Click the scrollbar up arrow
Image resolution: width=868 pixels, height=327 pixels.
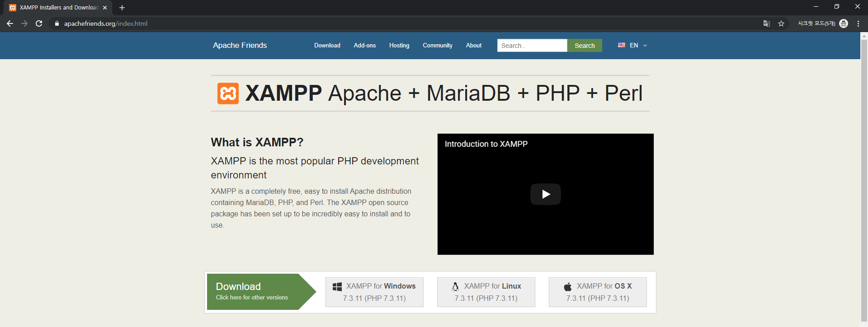[864, 36]
